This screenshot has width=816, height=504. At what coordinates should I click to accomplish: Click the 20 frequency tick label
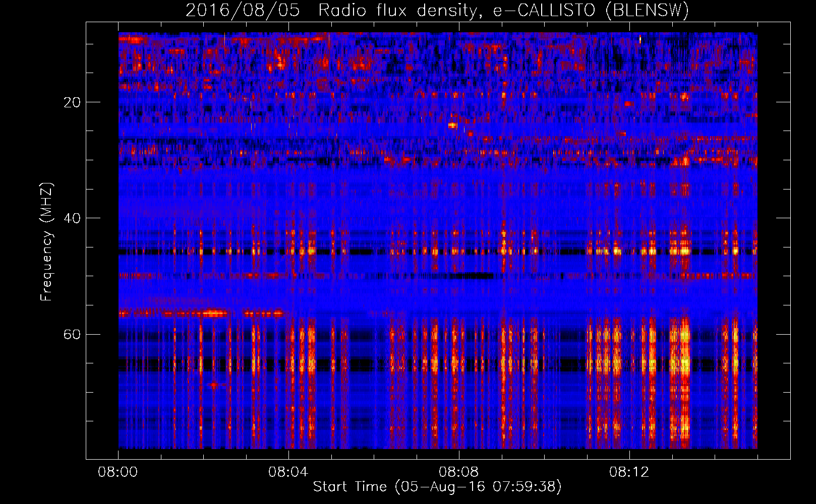(x=72, y=102)
